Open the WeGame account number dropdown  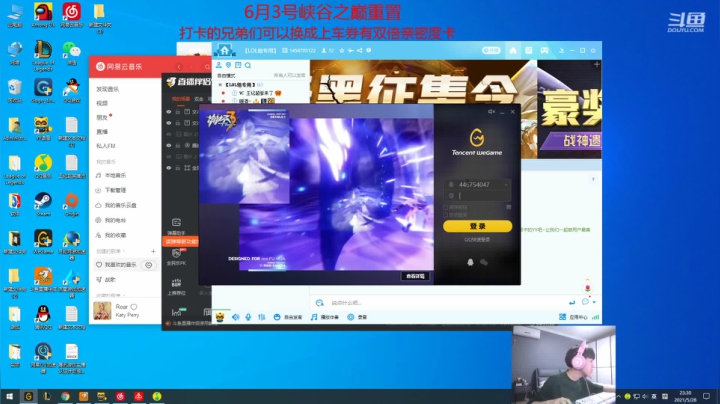(x=506, y=185)
